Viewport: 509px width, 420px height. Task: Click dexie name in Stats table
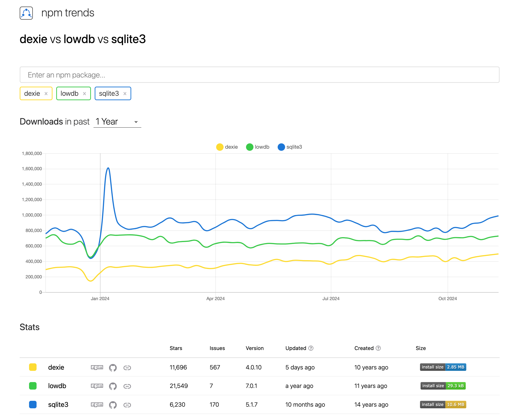(x=56, y=367)
